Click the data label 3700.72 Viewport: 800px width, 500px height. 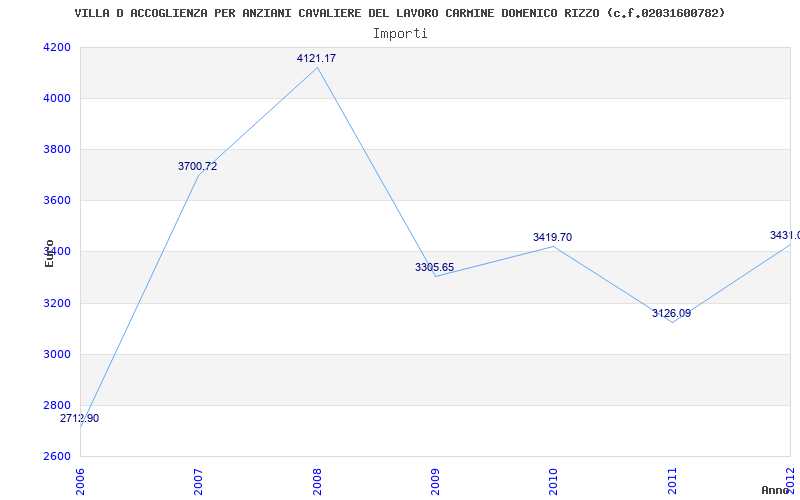point(197,166)
